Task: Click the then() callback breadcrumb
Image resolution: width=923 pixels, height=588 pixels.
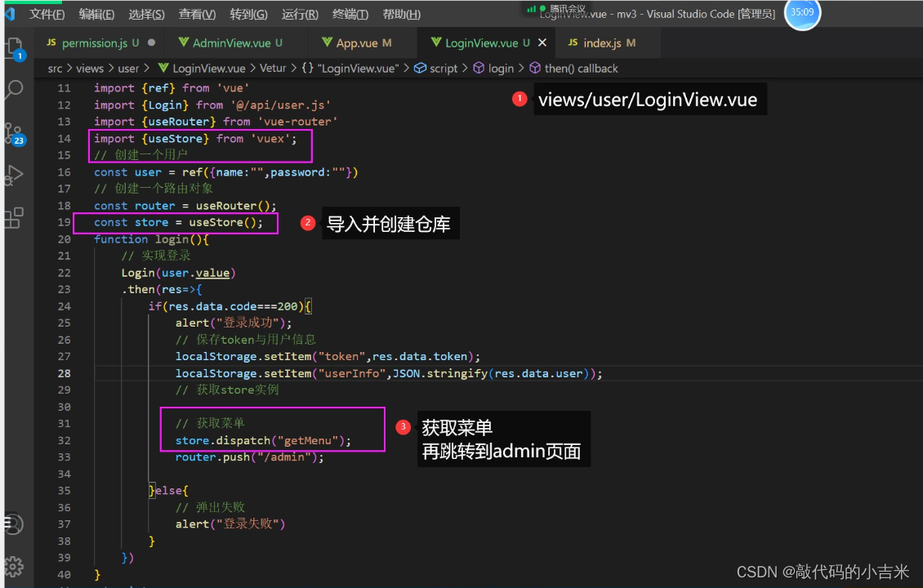Action: 574,69
